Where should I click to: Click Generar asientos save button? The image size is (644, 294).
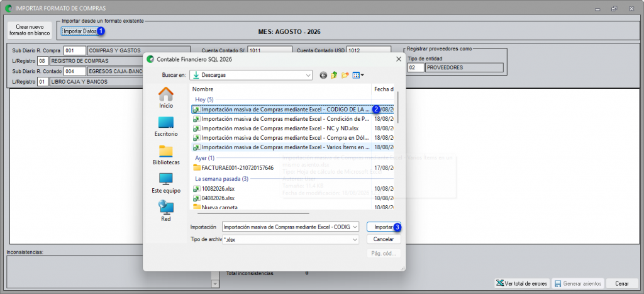[579, 284]
